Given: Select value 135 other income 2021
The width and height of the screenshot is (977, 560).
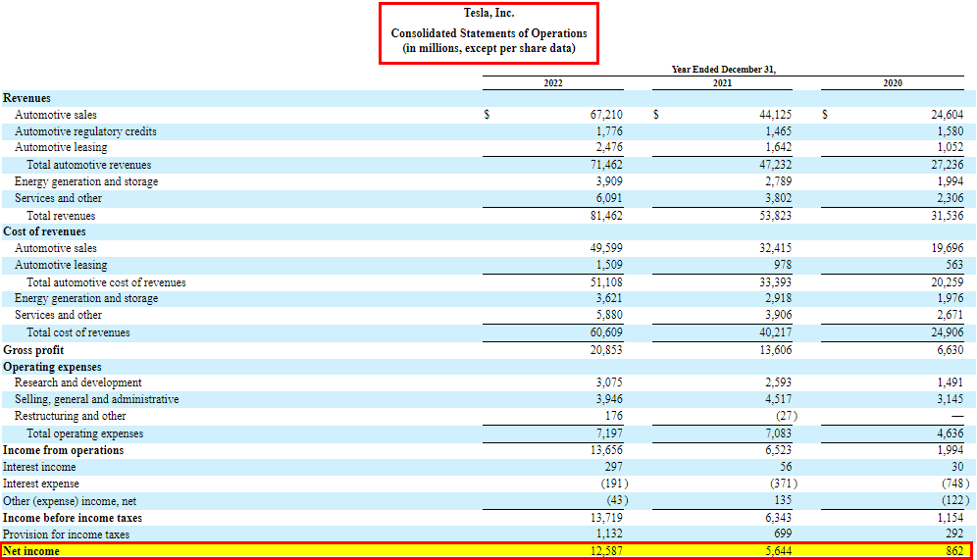Looking at the screenshot, I should point(783,501).
